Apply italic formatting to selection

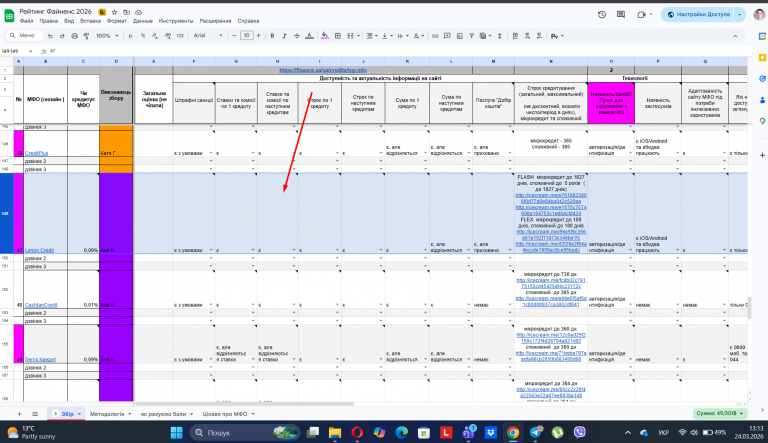[x=284, y=36]
